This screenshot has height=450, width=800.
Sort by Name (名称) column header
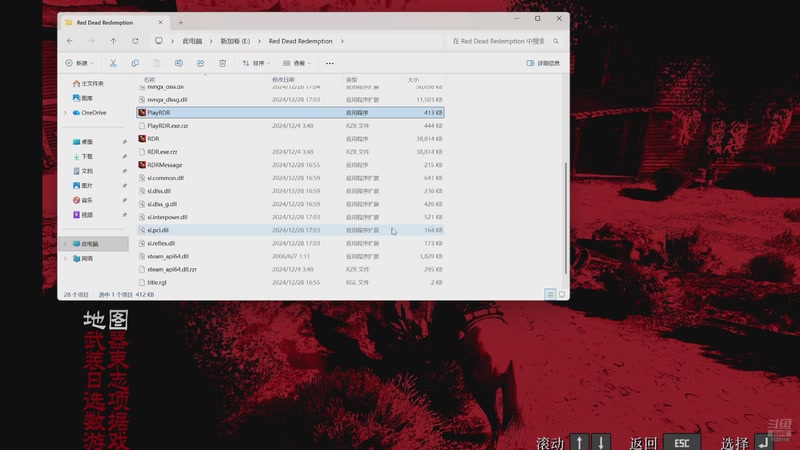tap(149, 80)
